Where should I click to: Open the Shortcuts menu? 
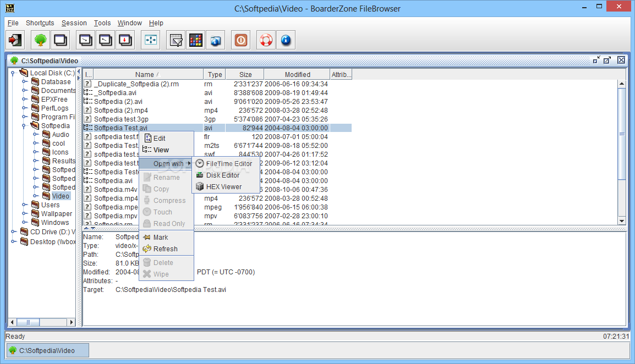click(x=40, y=23)
